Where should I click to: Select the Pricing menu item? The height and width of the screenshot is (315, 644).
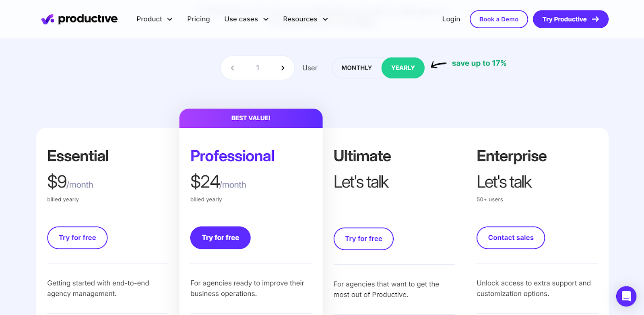click(x=198, y=19)
